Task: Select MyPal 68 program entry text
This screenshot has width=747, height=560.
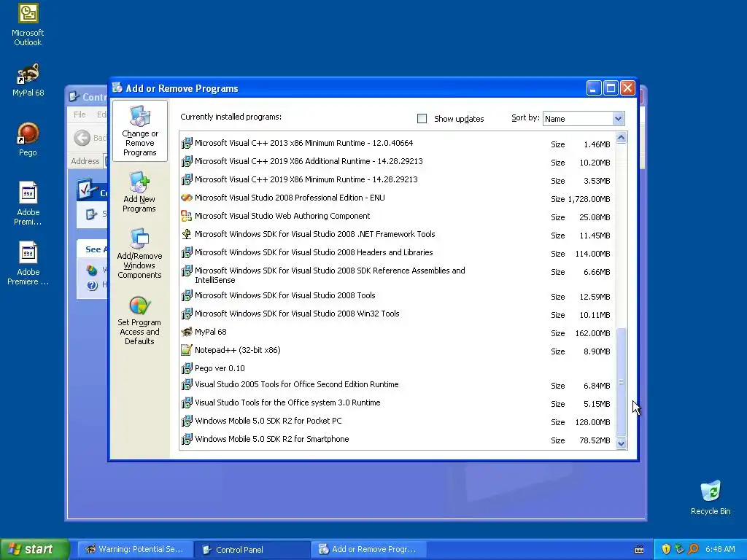Action: click(211, 332)
